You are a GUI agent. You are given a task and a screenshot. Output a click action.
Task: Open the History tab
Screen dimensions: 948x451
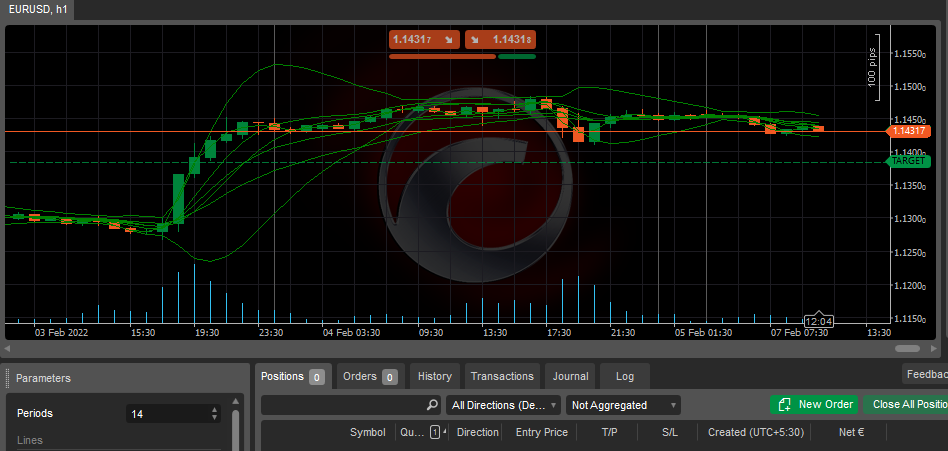(435, 376)
